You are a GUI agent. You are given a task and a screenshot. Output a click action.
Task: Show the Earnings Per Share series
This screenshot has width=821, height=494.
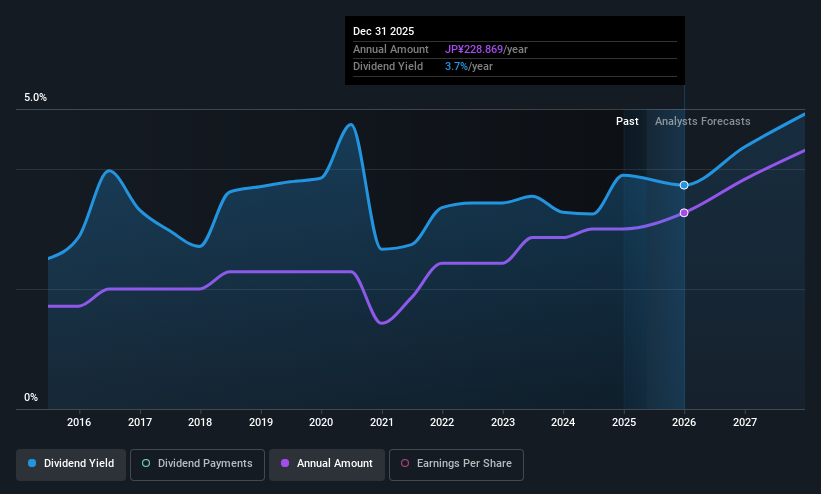click(x=456, y=464)
